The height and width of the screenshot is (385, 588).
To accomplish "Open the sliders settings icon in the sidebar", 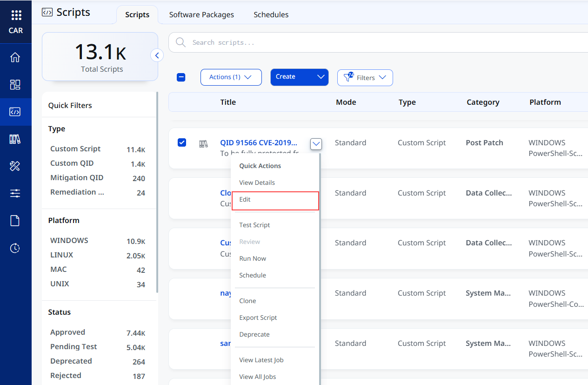I will (x=15, y=193).
